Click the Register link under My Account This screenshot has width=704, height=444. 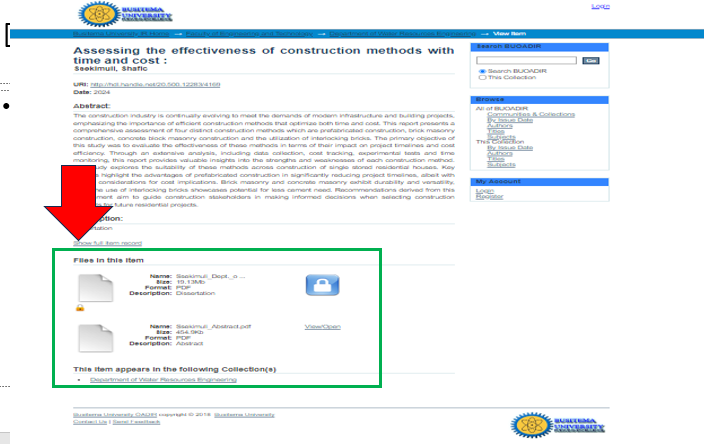(x=488, y=196)
